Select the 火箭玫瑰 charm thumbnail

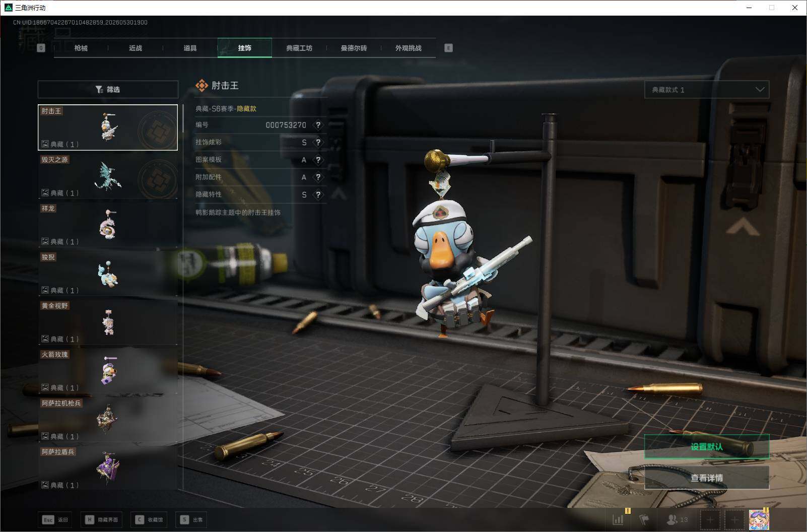(x=108, y=371)
